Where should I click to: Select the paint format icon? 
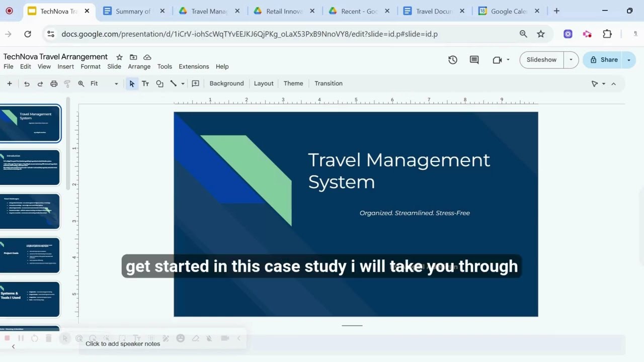(x=67, y=83)
